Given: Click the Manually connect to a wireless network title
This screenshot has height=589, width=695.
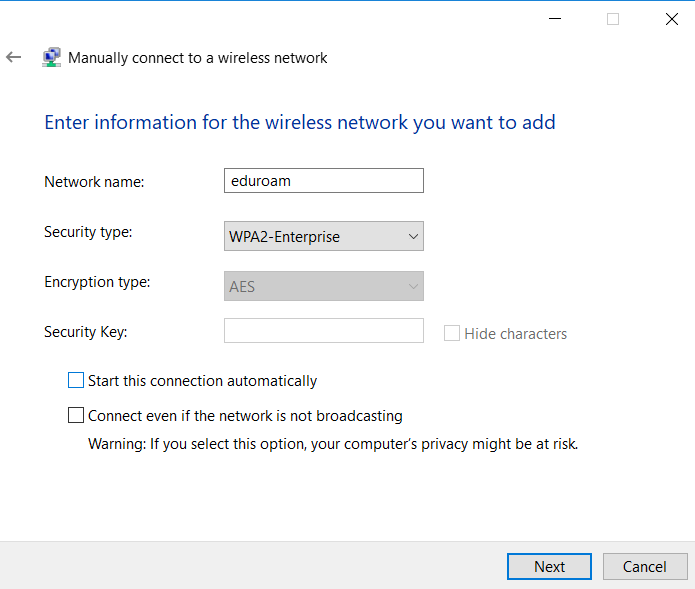Looking at the screenshot, I should click(x=198, y=58).
